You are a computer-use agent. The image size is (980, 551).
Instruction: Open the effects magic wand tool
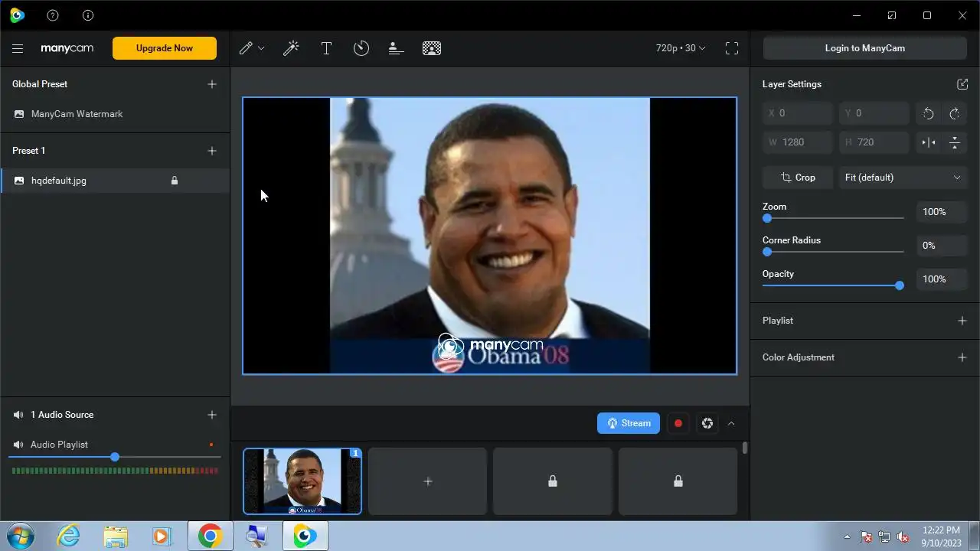point(291,48)
